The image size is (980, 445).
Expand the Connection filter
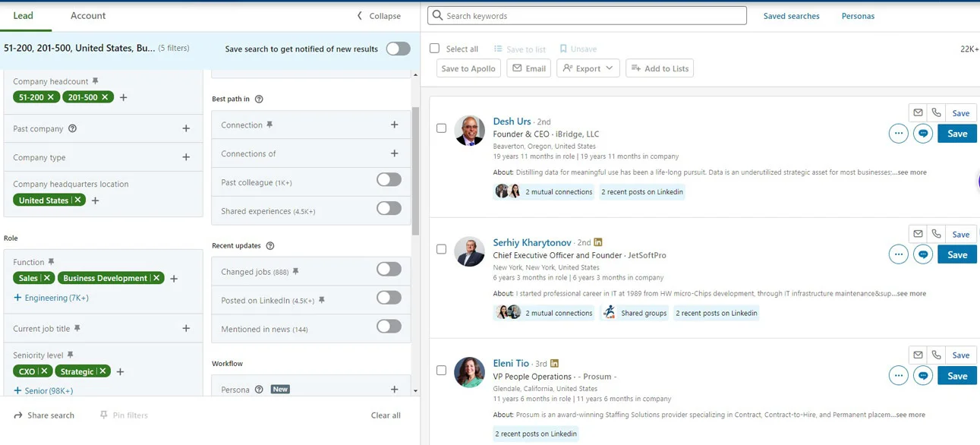(394, 125)
